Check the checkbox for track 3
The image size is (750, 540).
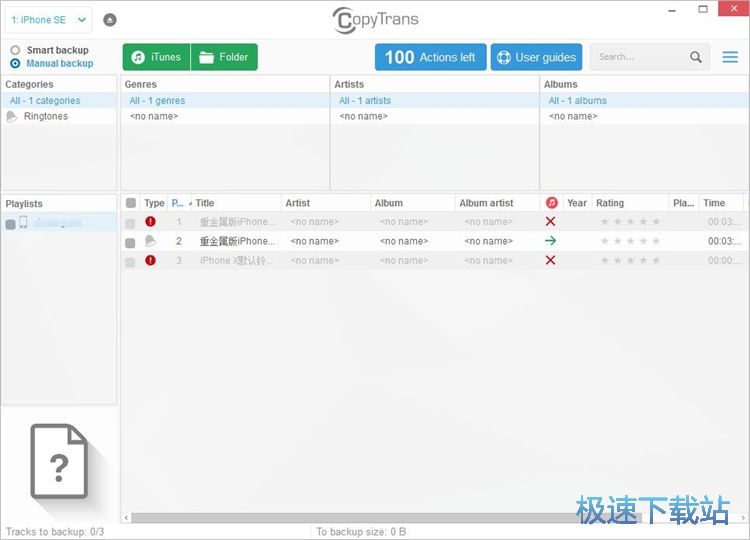130,262
